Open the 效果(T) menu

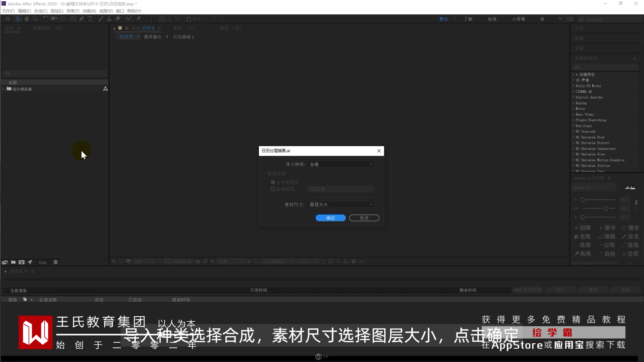point(73,11)
